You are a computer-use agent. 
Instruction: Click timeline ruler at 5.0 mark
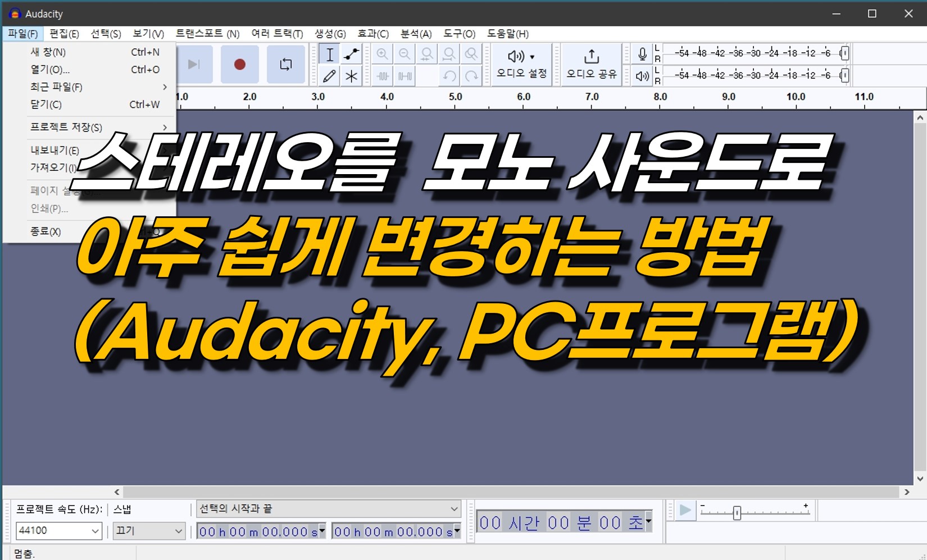pos(455,97)
